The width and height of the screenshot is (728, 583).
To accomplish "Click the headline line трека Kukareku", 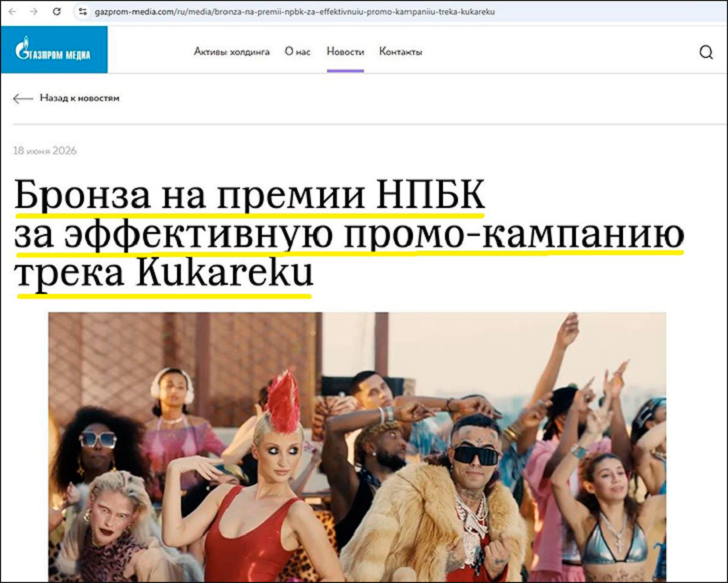I will pyautogui.click(x=164, y=273).
